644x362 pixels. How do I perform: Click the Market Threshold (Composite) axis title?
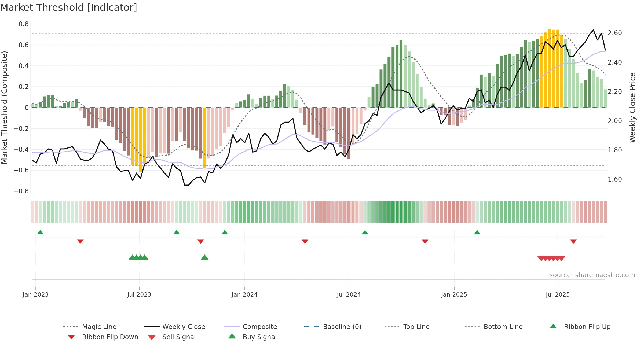[4, 108]
